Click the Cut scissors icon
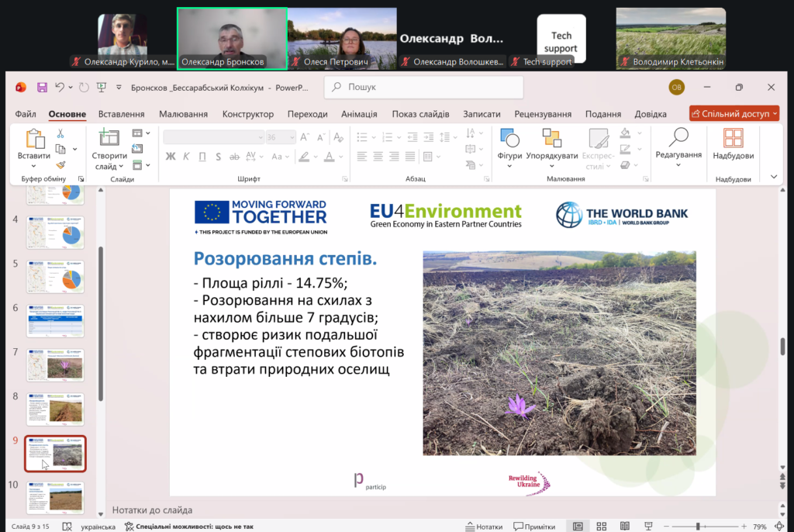Screen dimensions: 794x532 (x=60, y=134)
